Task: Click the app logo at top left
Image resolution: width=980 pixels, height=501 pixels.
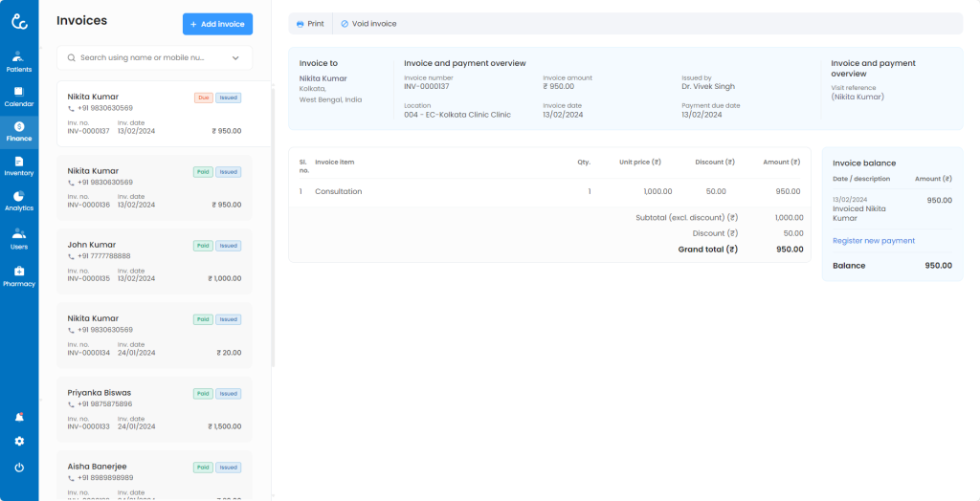Action: (19, 21)
